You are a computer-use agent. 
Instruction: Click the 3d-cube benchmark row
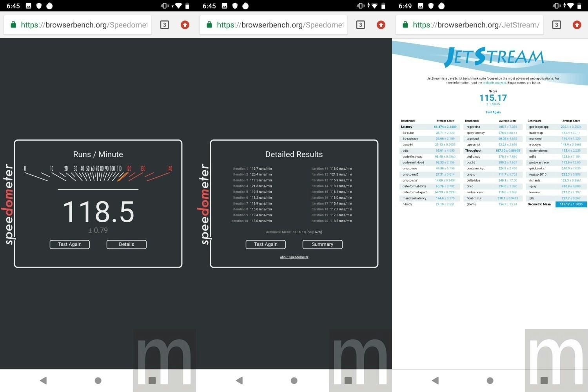pyautogui.click(x=430, y=133)
